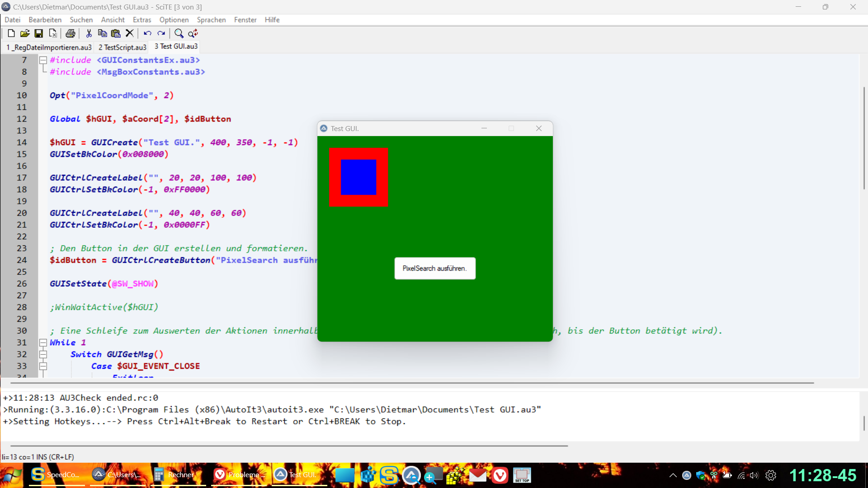Viewport: 868px width, 488px height.
Task: Click the Print toolbar icon
Action: (70, 33)
